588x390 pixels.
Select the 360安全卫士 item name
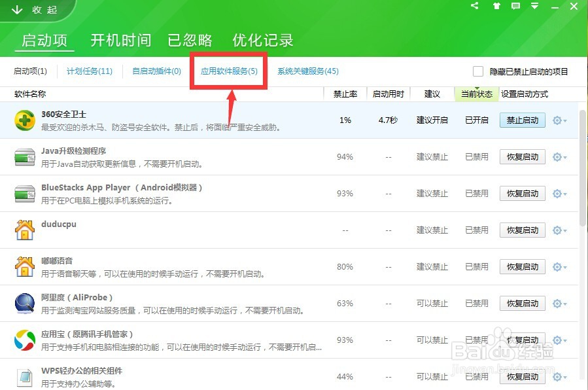(x=63, y=115)
